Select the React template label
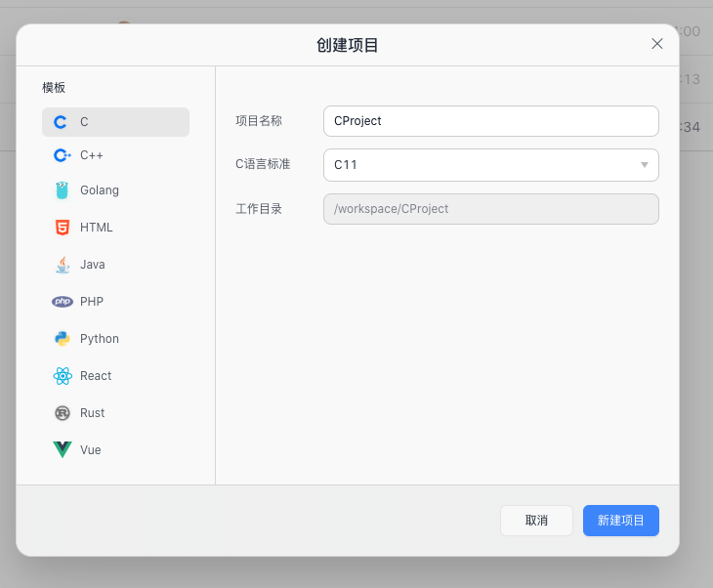Screen dimensions: 713x588 tap(96, 376)
